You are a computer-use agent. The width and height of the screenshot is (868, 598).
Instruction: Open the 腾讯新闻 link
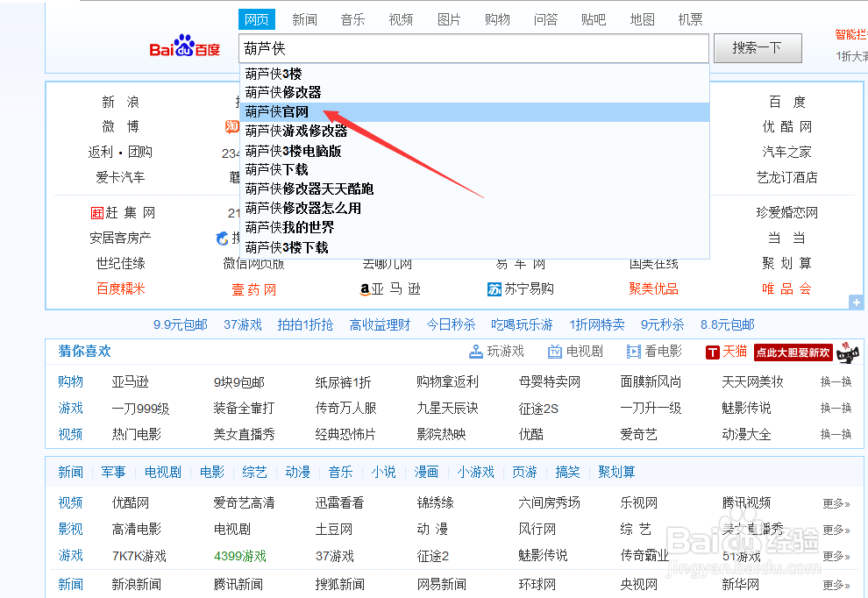[238, 584]
